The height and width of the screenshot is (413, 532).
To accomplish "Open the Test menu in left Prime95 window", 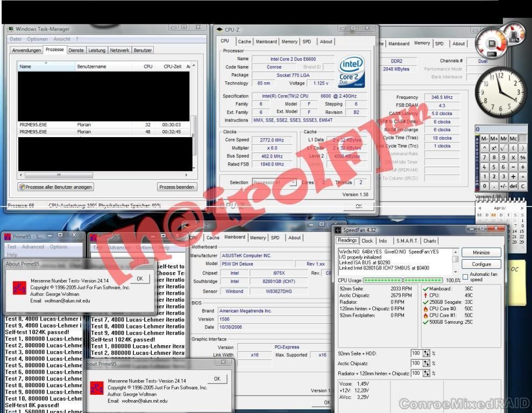I will [x=11, y=247].
